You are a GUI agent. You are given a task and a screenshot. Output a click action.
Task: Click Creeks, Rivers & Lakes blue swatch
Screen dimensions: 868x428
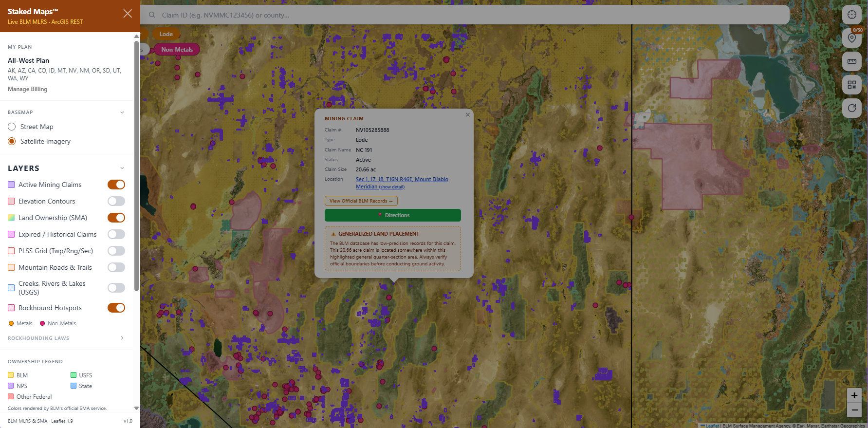[11, 288]
